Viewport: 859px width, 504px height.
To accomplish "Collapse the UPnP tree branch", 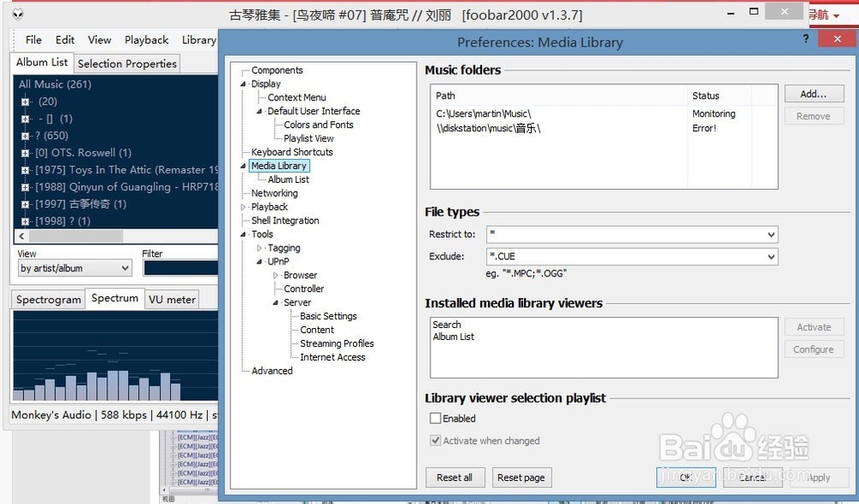I will [x=259, y=262].
